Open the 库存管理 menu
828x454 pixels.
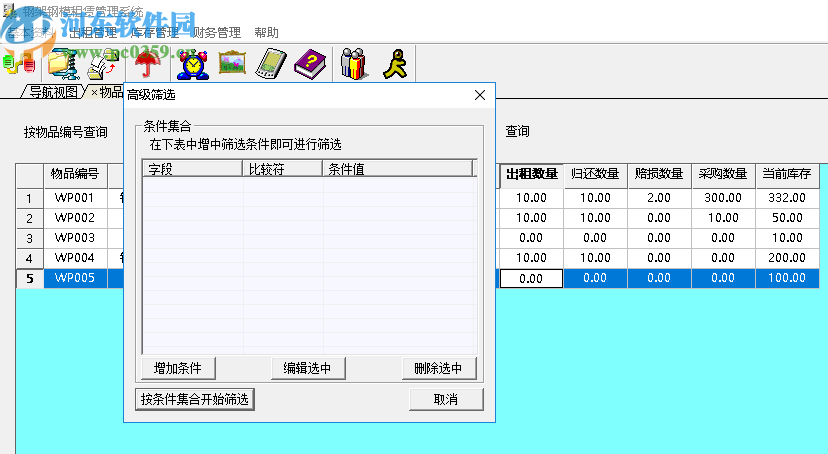(x=155, y=33)
